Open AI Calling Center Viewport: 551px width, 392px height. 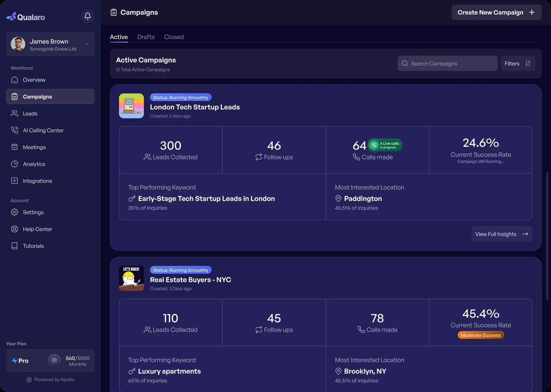[50, 131]
